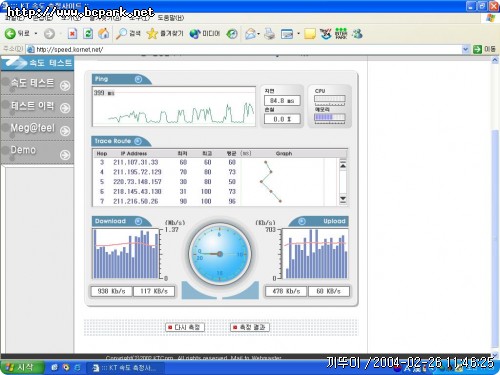This screenshot has width=500, height=375.
Task: Open the Back button history dropdown
Action: click(36, 33)
